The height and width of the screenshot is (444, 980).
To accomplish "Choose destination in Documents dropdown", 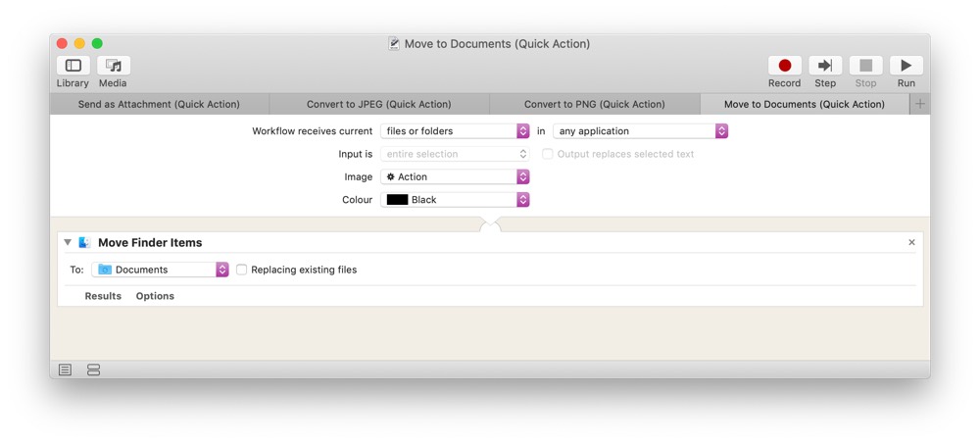I will pyautogui.click(x=160, y=270).
